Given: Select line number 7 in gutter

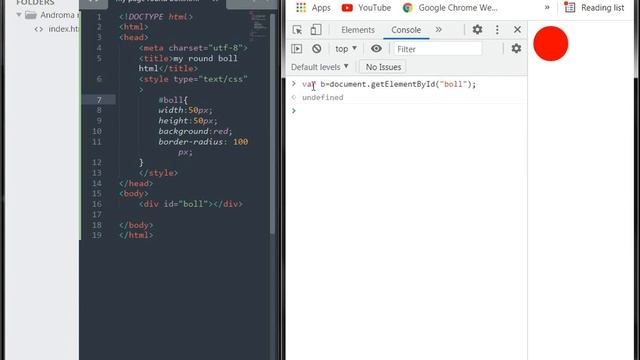Looking at the screenshot, I should tap(99, 100).
